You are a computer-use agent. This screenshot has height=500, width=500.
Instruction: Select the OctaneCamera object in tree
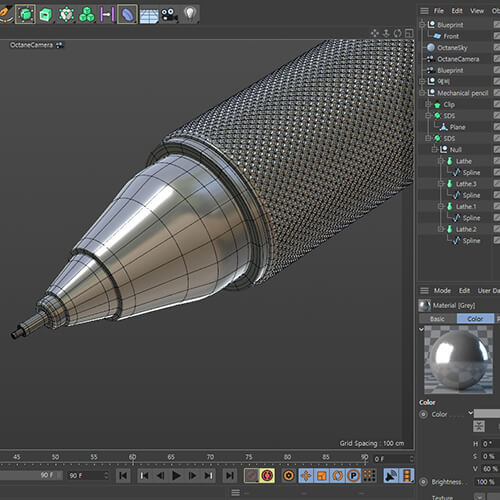(x=458, y=59)
